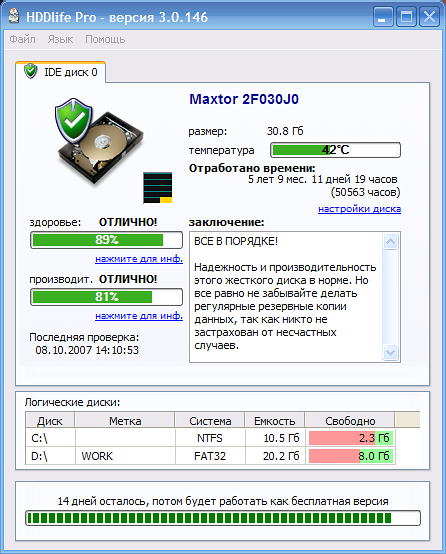Select the D:\ drive row
This screenshot has width=446, height=554.
coord(210,456)
